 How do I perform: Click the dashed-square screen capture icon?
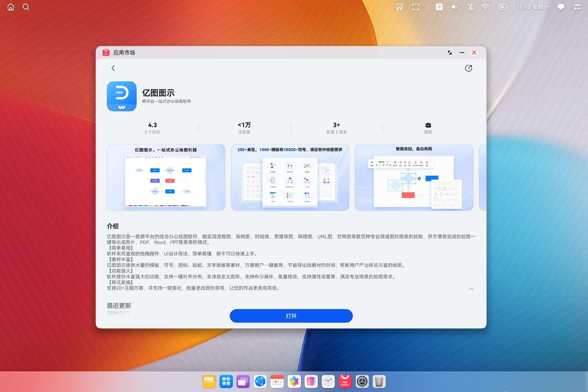coord(415,7)
